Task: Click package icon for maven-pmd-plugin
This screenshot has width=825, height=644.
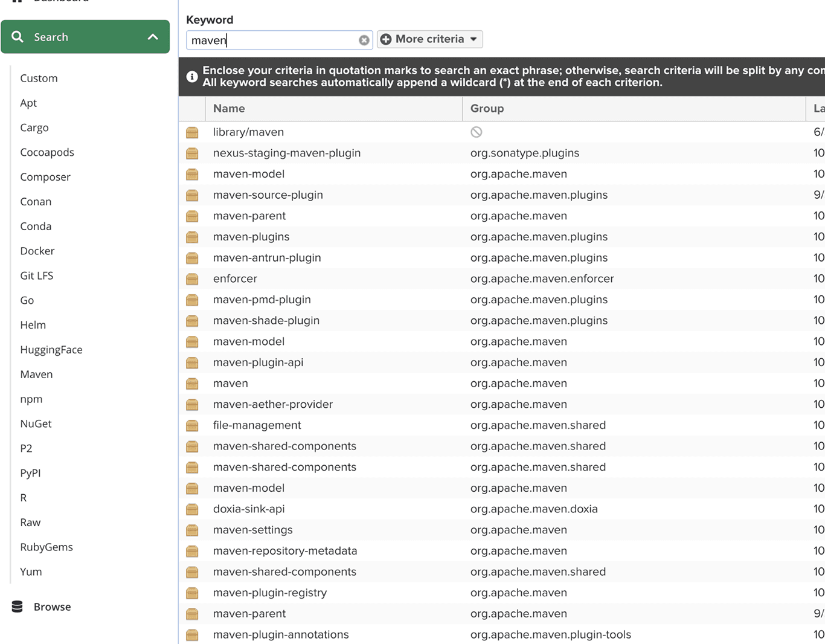Action: pyautogui.click(x=192, y=300)
